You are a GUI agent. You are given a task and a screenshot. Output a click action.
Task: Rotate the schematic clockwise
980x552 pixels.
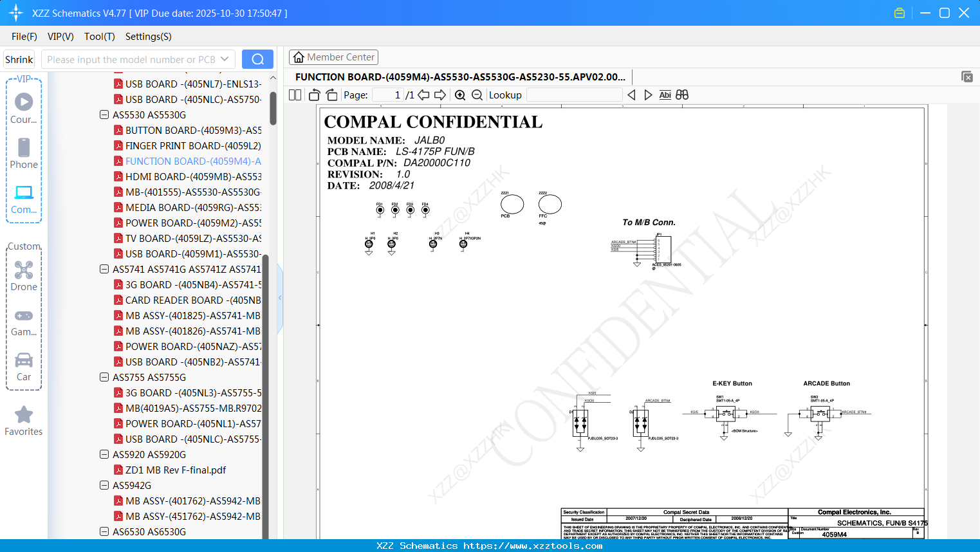tap(331, 95)
